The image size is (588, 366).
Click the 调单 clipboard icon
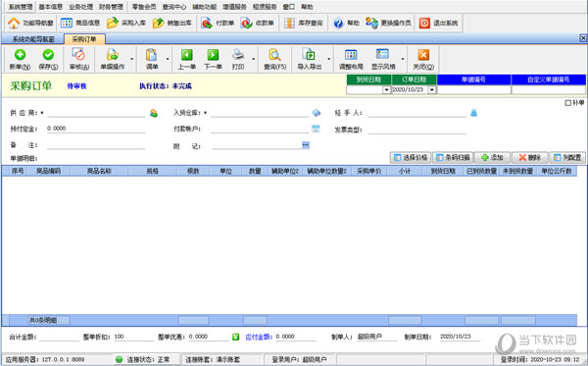pos(152,55)
